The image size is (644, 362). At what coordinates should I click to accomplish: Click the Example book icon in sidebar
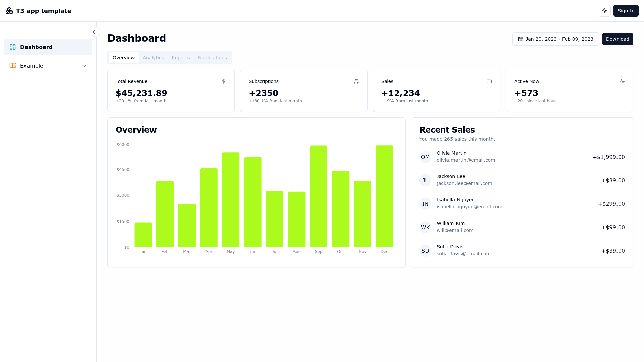[13, 66]
